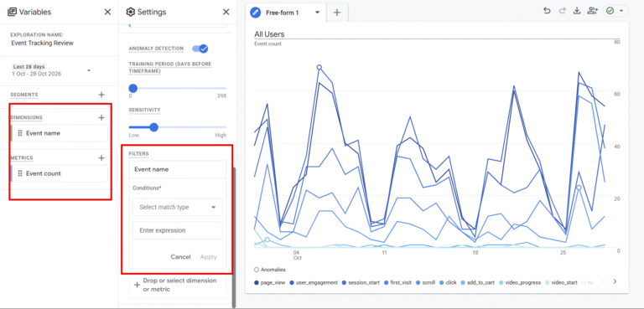The image size is (644, 309).
Task: Toggle the Anomaly Detection switch
Action: click(x=200, y=49)
